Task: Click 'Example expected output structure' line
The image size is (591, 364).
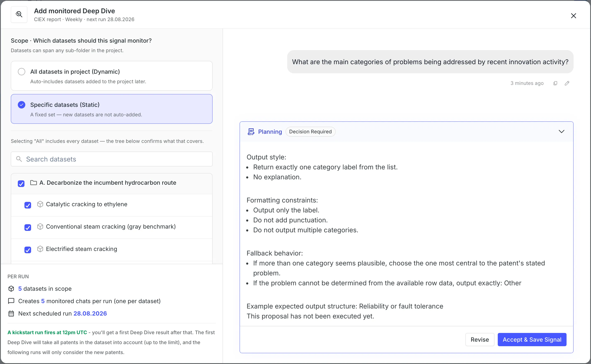Action: point(345,306)
